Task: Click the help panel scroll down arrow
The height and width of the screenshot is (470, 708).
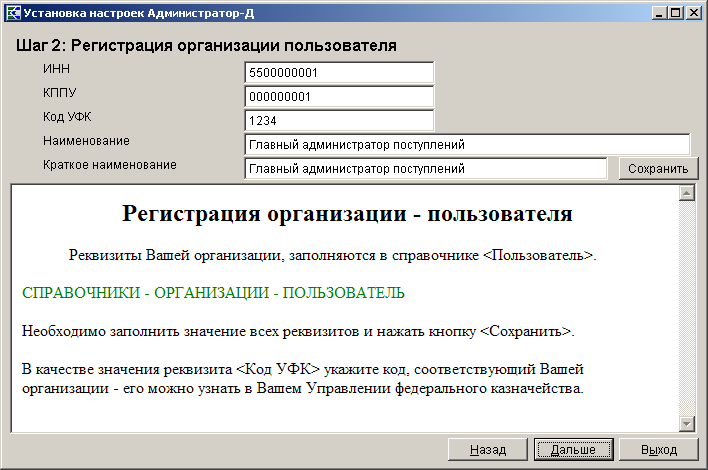Action: pos(687,423)
